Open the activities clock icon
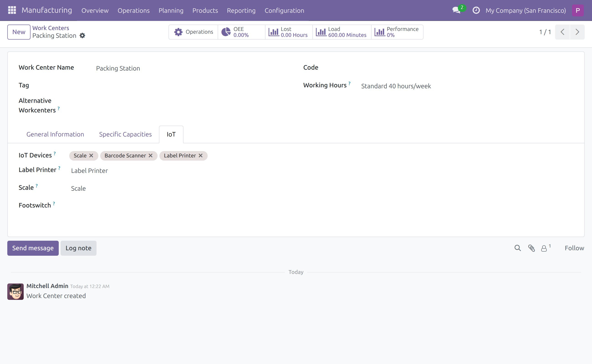592x364 pixels. pyautogui.click(x=476, y=10)
